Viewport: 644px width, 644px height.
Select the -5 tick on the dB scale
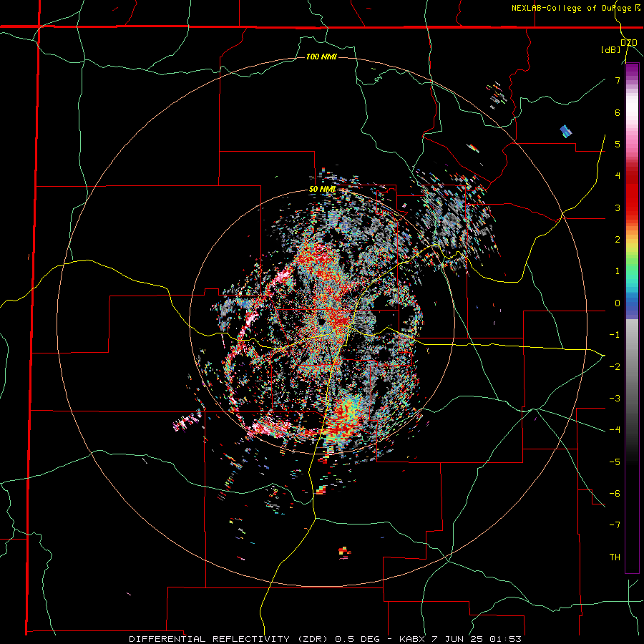pos(615,462)
